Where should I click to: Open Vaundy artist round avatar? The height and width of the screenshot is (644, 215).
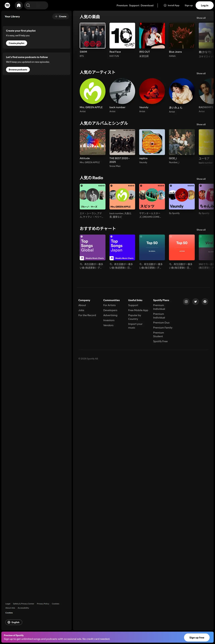tap(152, 91)
